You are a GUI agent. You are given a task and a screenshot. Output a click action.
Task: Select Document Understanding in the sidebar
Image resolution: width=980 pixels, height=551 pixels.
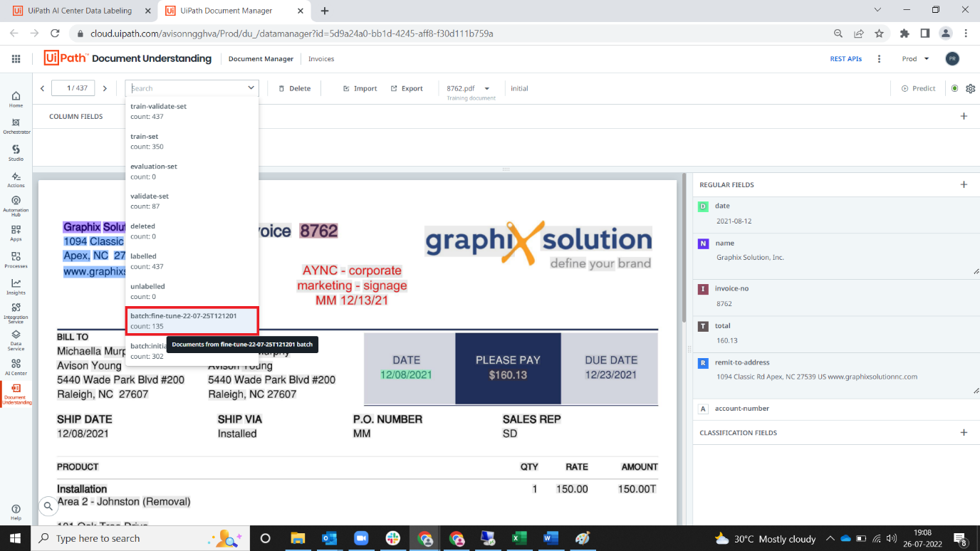[x=16, y=394]
